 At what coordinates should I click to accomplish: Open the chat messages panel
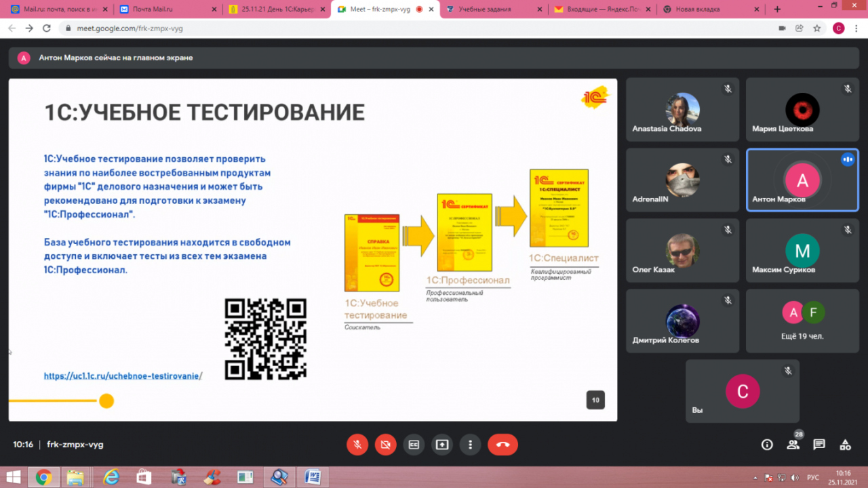(819, 445)
